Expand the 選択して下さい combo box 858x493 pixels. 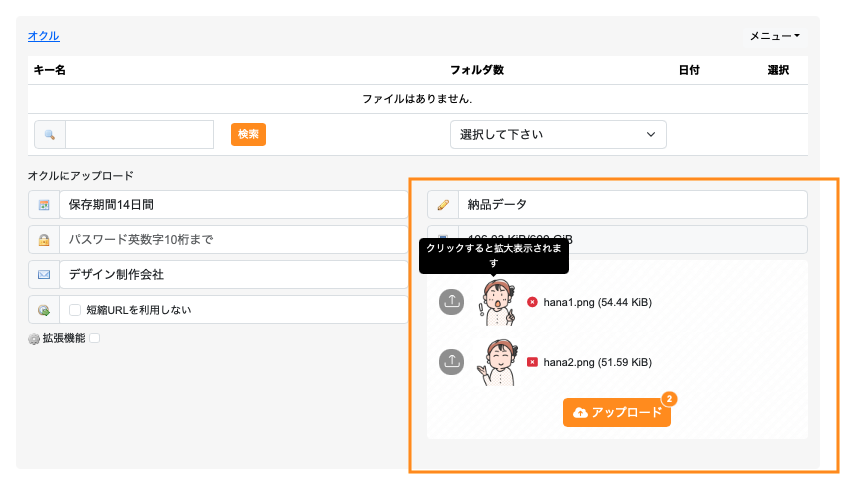pos(558,135)
